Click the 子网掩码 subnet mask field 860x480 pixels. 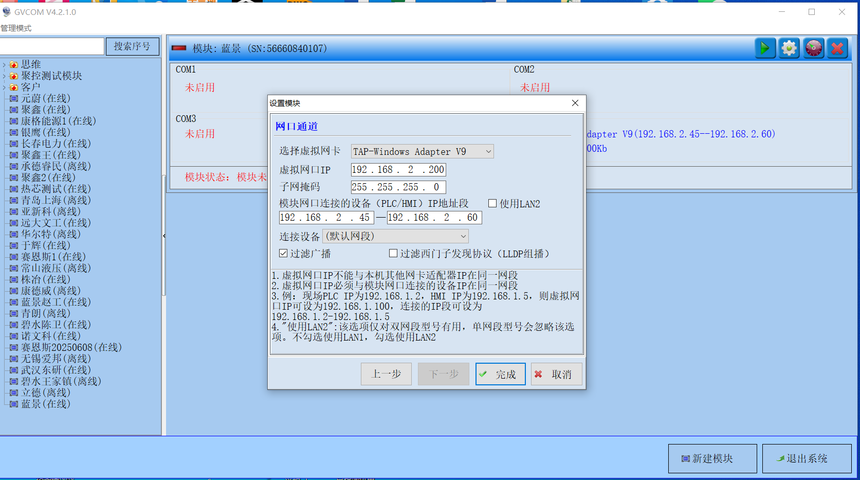point(398,187)
